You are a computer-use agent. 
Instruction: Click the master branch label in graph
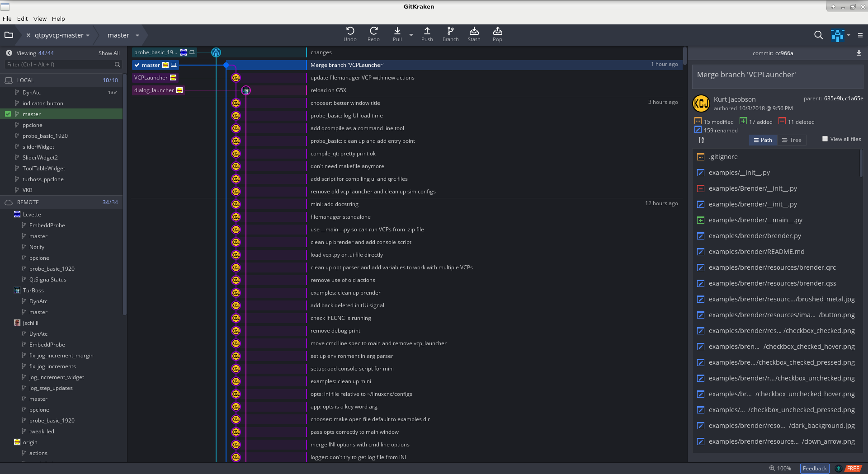coord(155,65)
